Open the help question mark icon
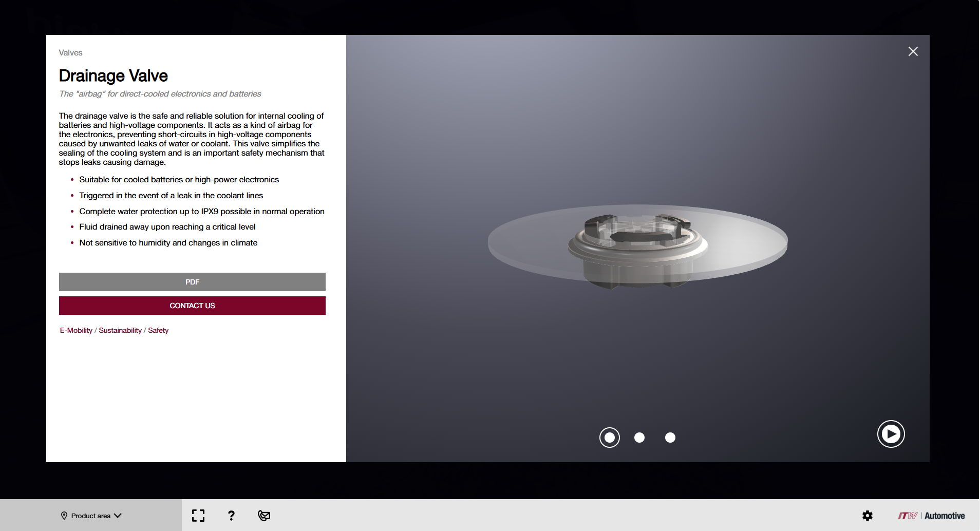 [231, 516]
